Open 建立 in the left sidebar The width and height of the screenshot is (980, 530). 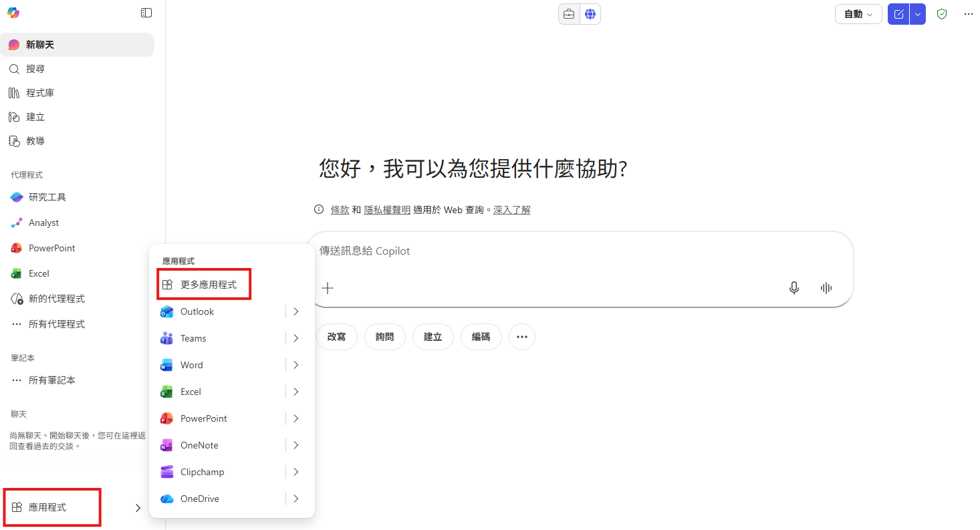point(77,117)
